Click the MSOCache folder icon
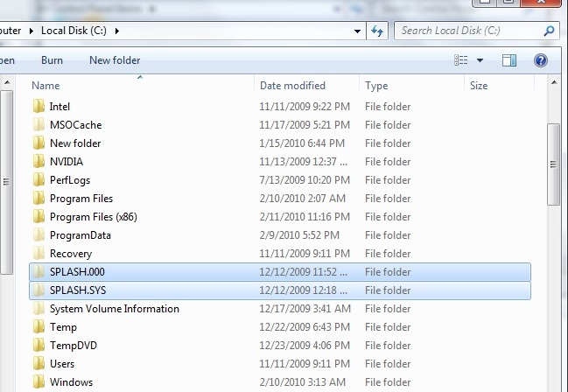This screenshot has width=568, height=392. pyautogui.click(x=39, y=124)
